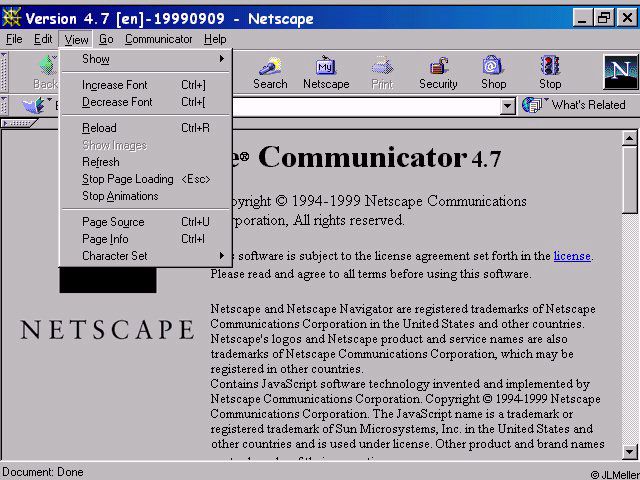Click the Print toolbar icon
Viewport: 640px width, 480px height.
click(382, 73)
